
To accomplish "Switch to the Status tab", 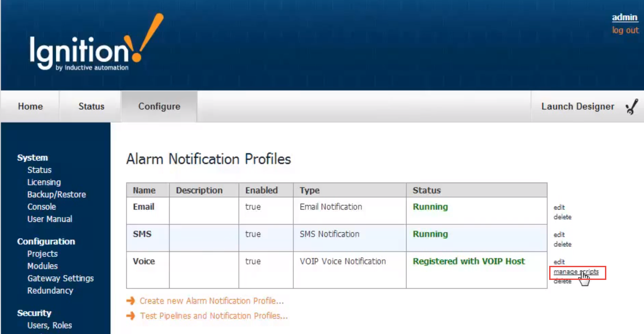I will (91, 107).
